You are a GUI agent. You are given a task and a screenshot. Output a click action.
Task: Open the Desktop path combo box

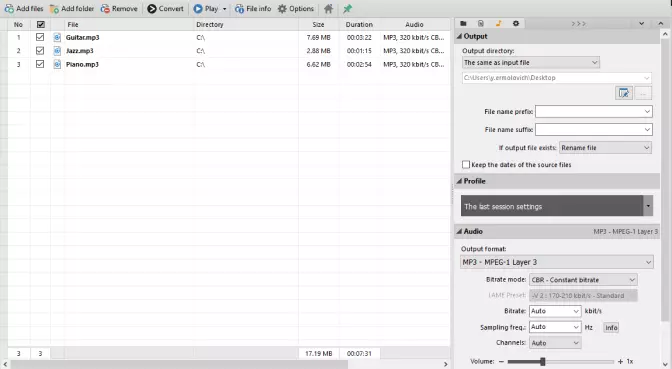pos(557,78)
